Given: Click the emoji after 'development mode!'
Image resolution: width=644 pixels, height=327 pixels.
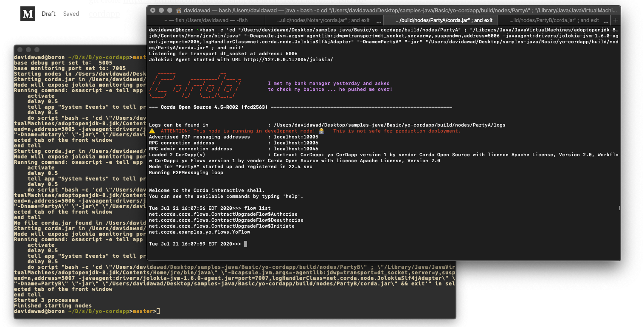Looking at the screenshot, I should (322, 131).
